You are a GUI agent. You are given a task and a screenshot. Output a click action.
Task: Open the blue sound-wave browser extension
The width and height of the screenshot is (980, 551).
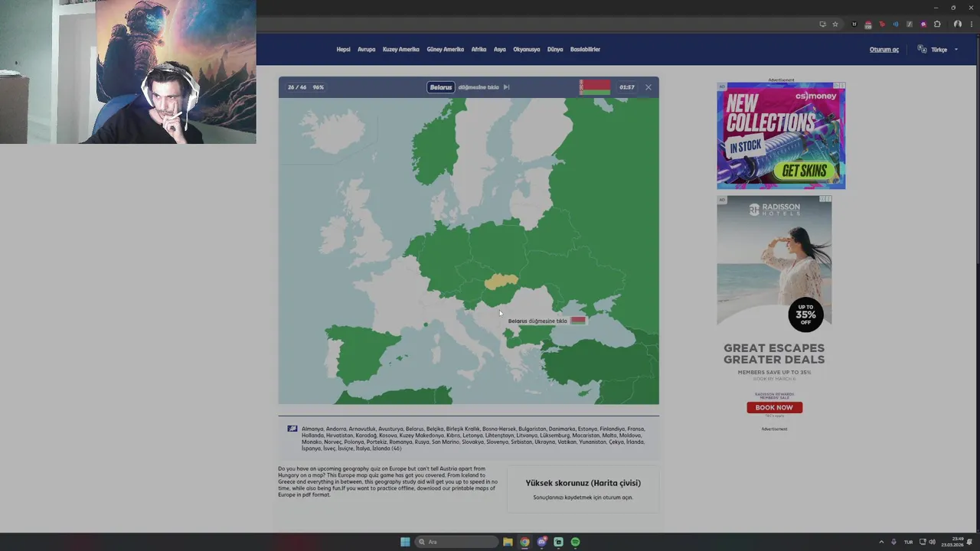[x=896, y=24]
